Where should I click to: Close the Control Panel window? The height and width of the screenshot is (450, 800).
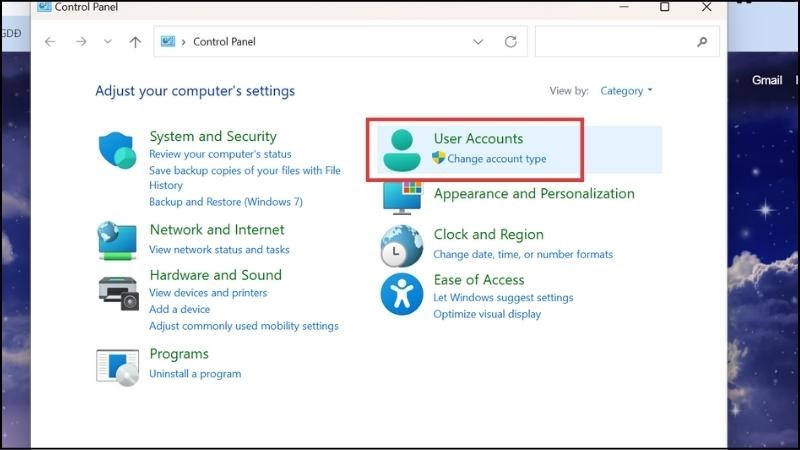tap(707, 7)
